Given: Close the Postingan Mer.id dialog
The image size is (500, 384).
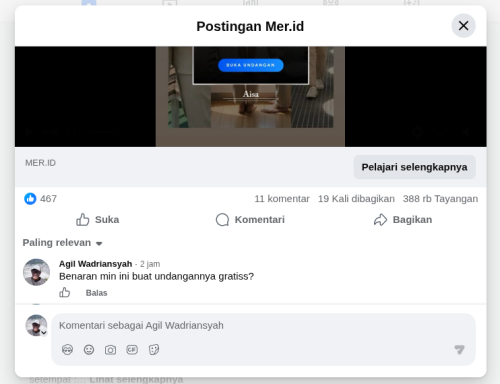Looking at the screenshot, I should pyautogui.click(x=463, y=26).
